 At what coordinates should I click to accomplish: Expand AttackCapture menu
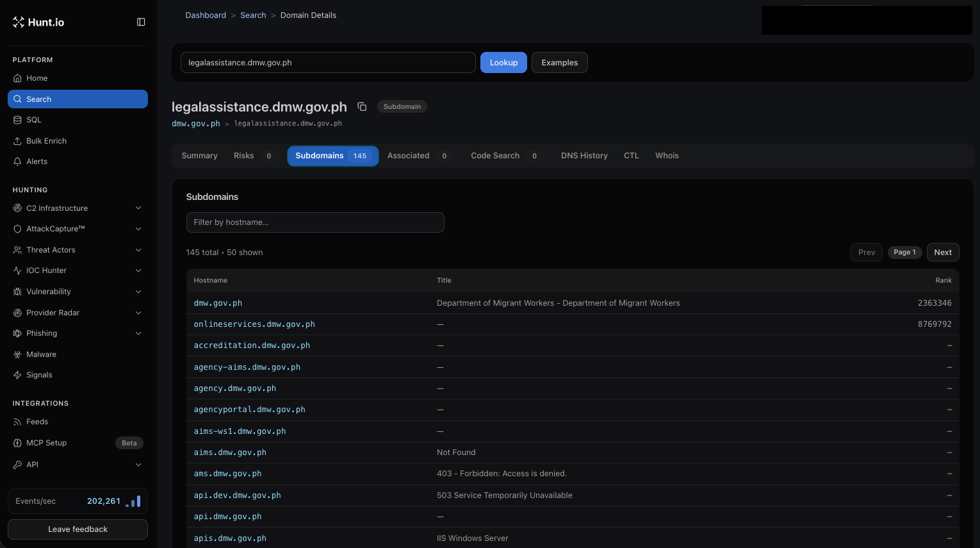pos(78,229)
